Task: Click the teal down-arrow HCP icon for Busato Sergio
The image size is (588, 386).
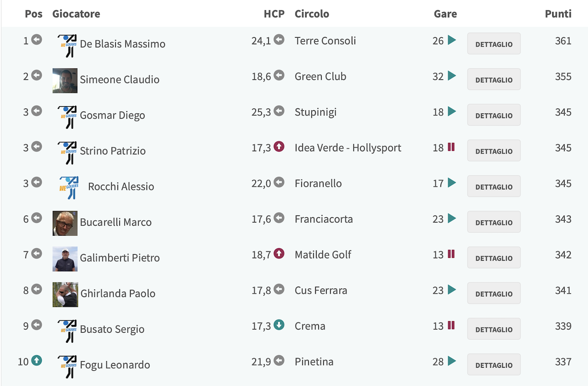Action: [x=279, y=325]
